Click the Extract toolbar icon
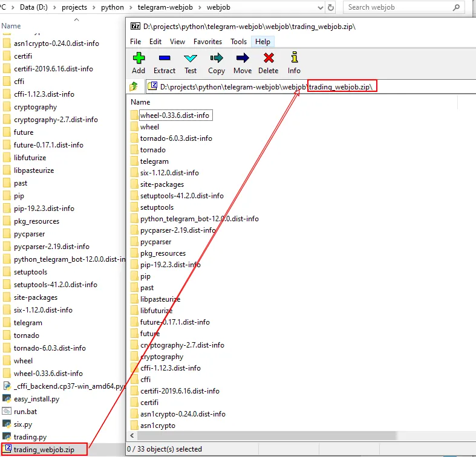 [x=165, y=58]
